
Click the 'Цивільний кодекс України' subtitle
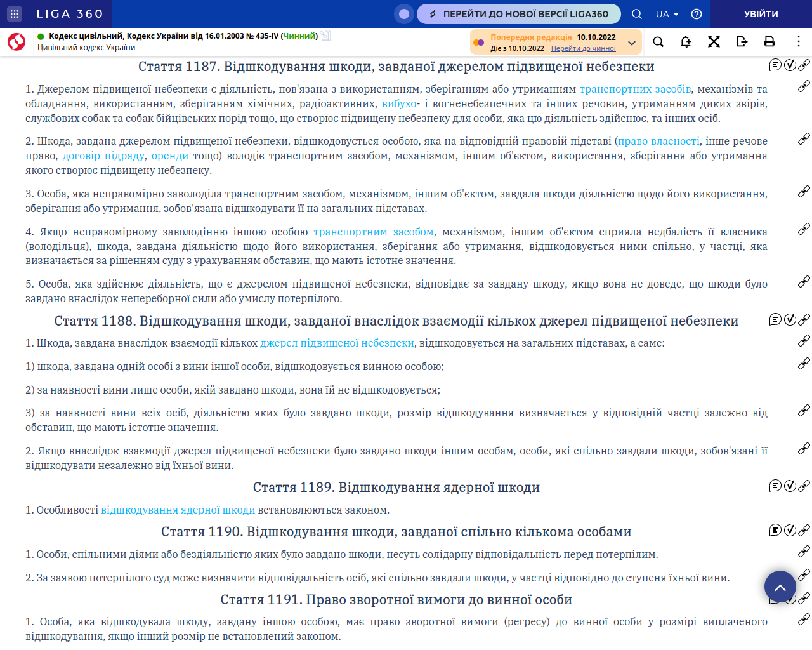(x=86, y=48)
